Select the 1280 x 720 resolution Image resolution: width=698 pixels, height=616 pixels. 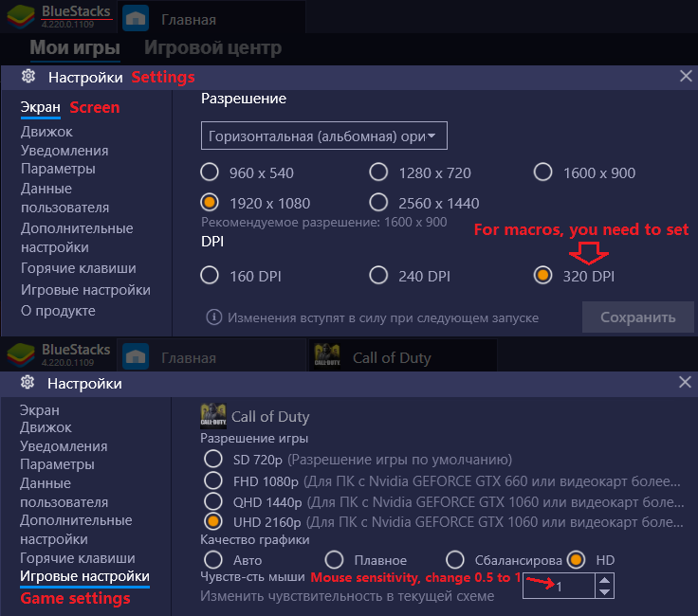coord(378,172)
